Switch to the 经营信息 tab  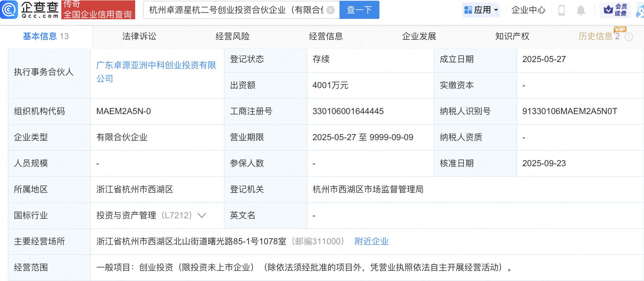click(326, 36)
